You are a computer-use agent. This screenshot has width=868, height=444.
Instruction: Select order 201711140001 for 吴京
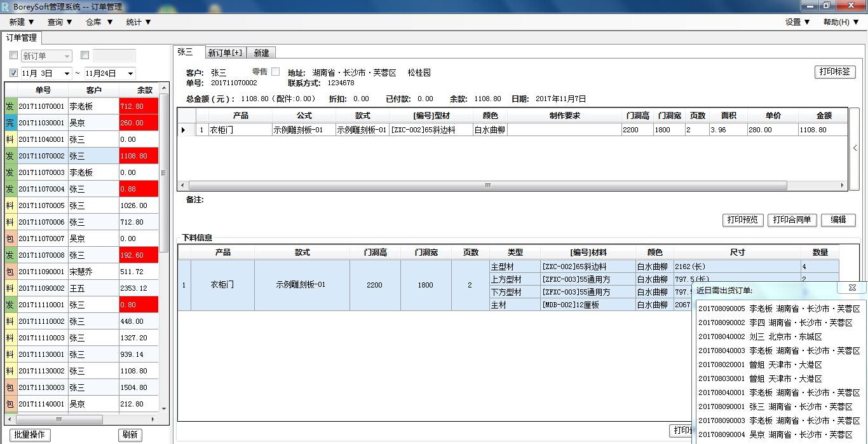[x=81, y=404]
